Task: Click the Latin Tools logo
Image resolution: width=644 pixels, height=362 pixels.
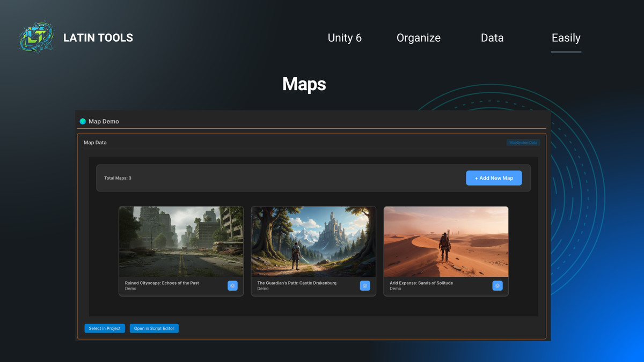Action: [36, 36]
